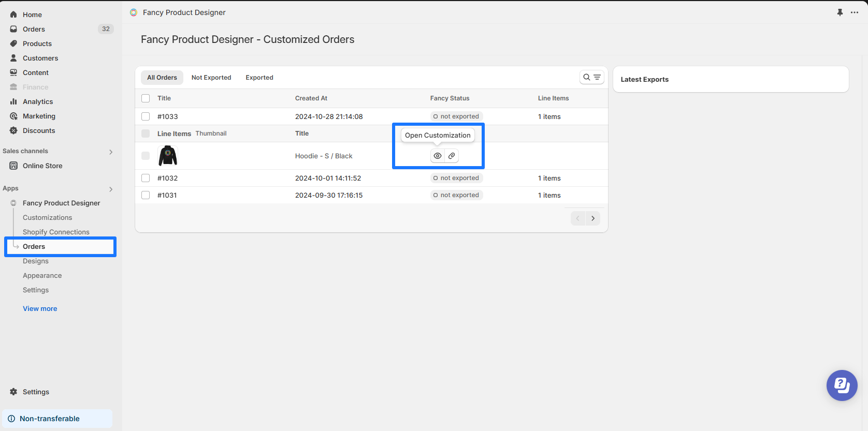868x431 pixels.
Task: Click the Products tag icon
Action: click(13, 43)
